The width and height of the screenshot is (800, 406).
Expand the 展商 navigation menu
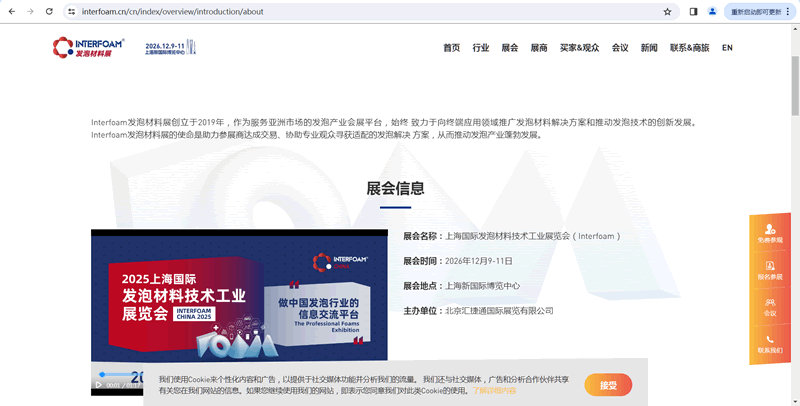point(539,48)
